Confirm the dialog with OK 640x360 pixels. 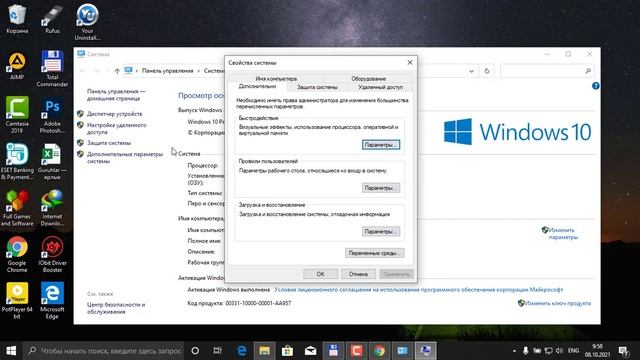point(320,274)
